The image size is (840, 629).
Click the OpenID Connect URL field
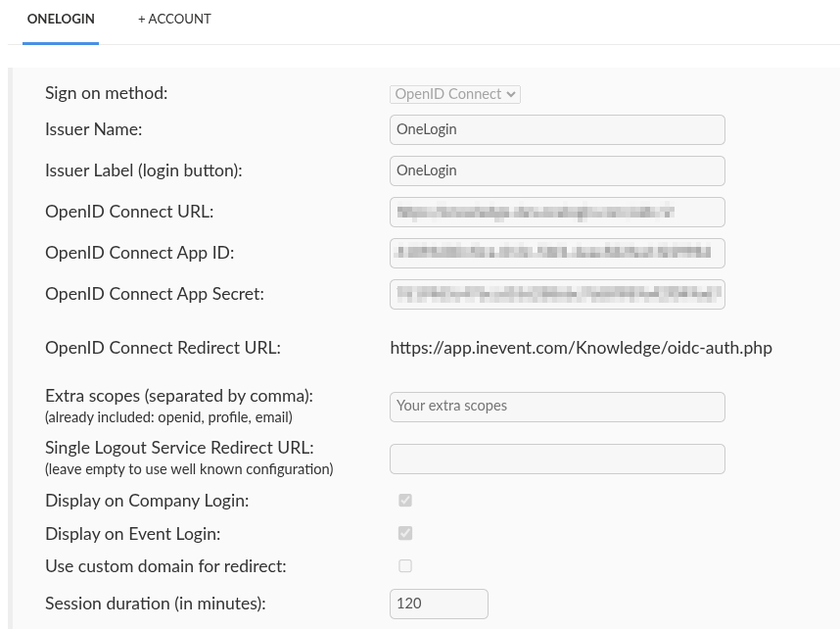[x=557, y=212]
